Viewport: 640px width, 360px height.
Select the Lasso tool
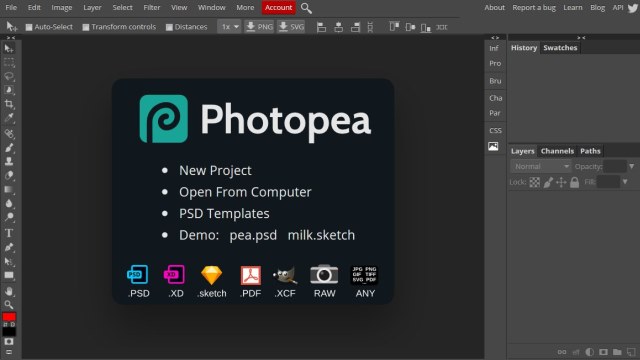[x=9, y=76]
